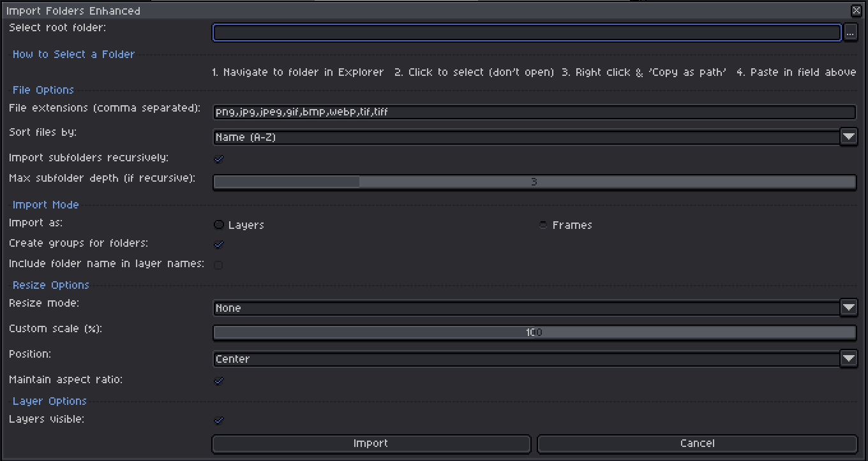Toggle the Layers visible checkbox
Screen dimensions: 868x461
[219, 420]
